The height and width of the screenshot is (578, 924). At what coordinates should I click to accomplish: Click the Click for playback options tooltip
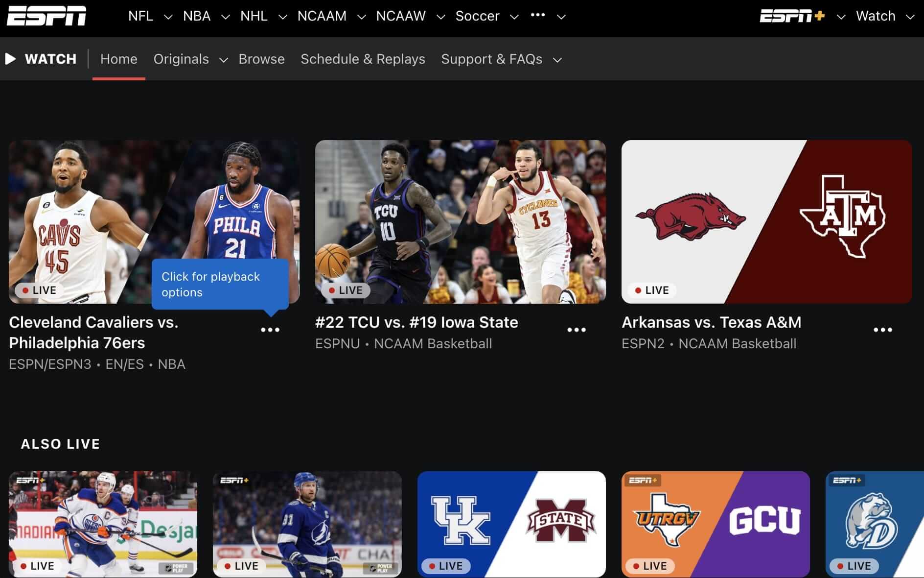pos(220,284)
